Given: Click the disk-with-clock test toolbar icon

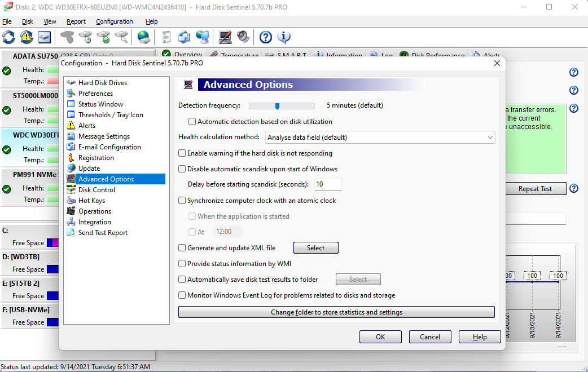Looking at the screenshot, I should (x=85, y=37).
